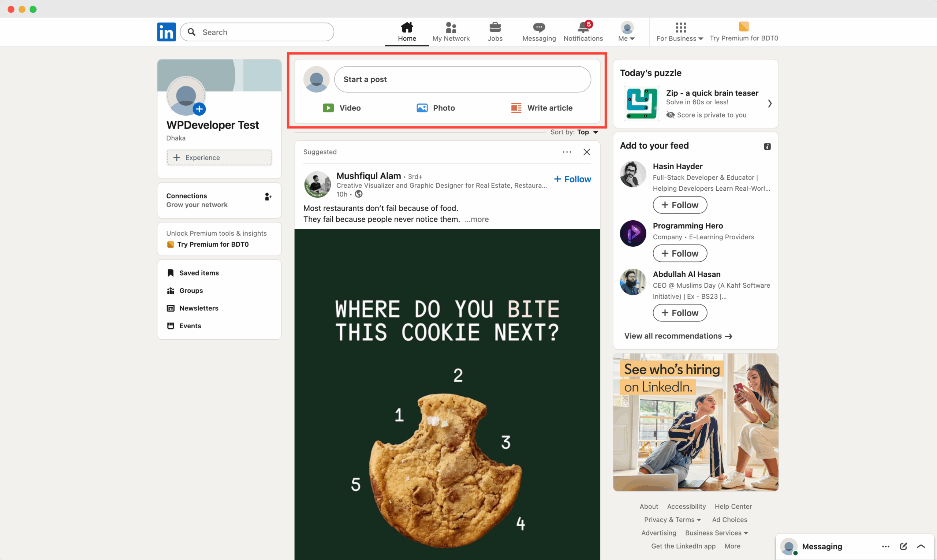Screen dimensions: 937x560
Task: Follow Programming Hero
Action: click(679, 253)
